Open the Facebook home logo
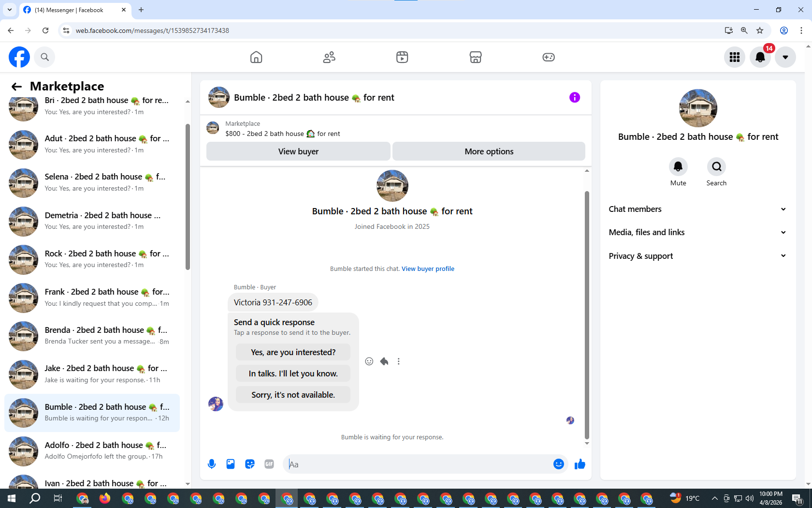This screenshot has height=508, width=812. tap(19, 57)
